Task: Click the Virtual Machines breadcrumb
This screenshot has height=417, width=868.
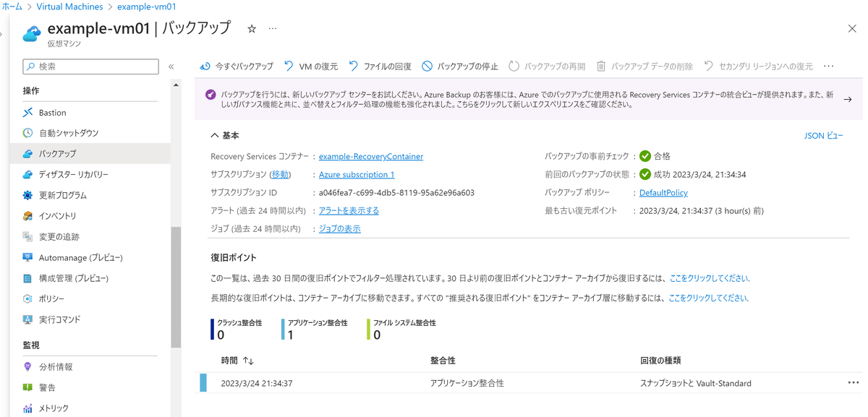Action: coord(69,7)
